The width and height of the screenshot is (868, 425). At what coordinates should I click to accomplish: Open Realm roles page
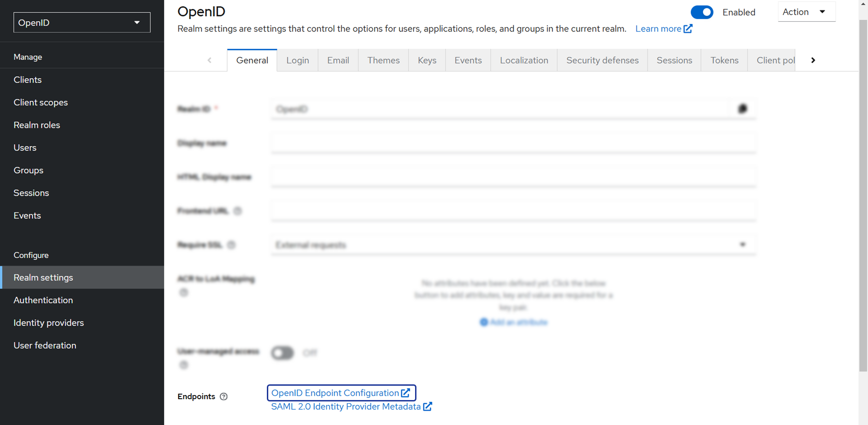(x=37, y=125)
